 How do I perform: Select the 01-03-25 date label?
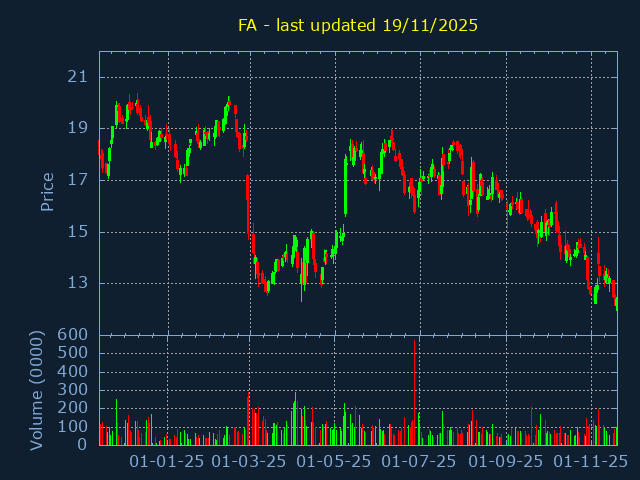click(x=250, y=461)
